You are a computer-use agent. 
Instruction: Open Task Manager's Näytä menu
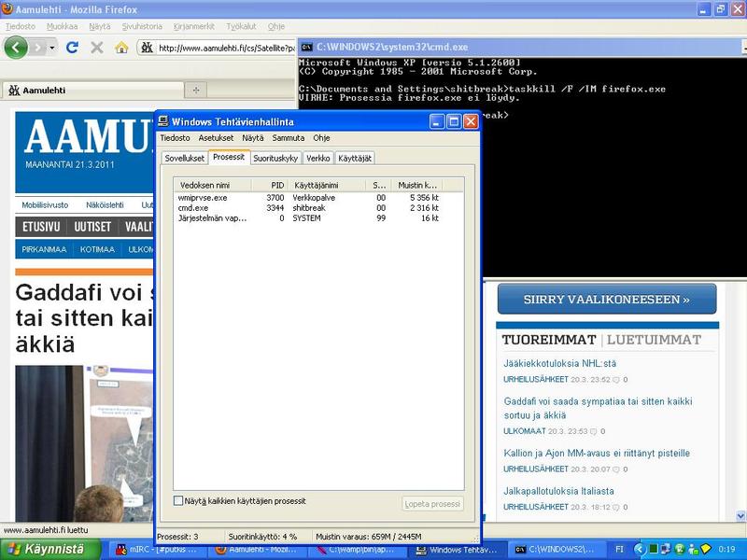(252, 137)
